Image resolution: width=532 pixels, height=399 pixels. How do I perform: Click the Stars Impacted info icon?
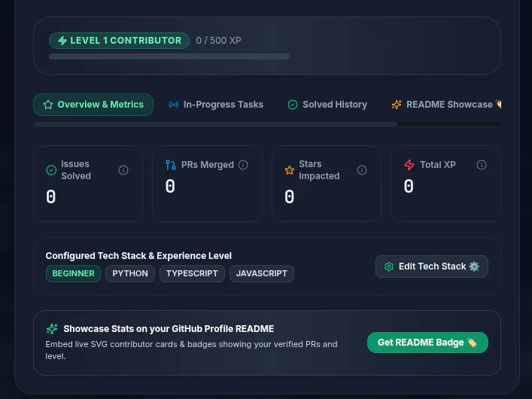coord(362,170)
